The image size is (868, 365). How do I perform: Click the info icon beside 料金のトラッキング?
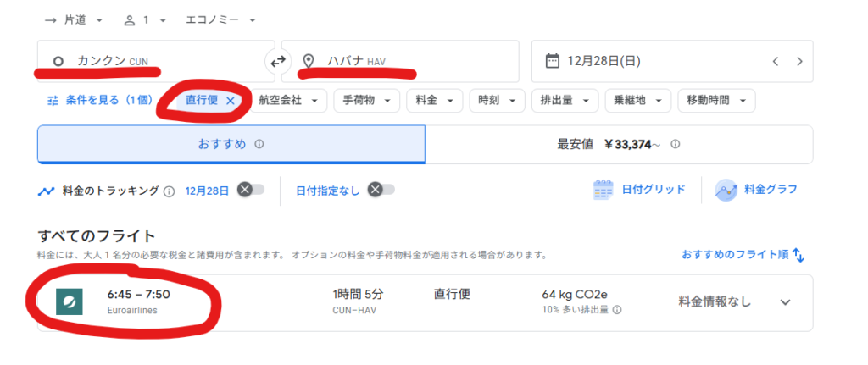[x=169, y=191]
